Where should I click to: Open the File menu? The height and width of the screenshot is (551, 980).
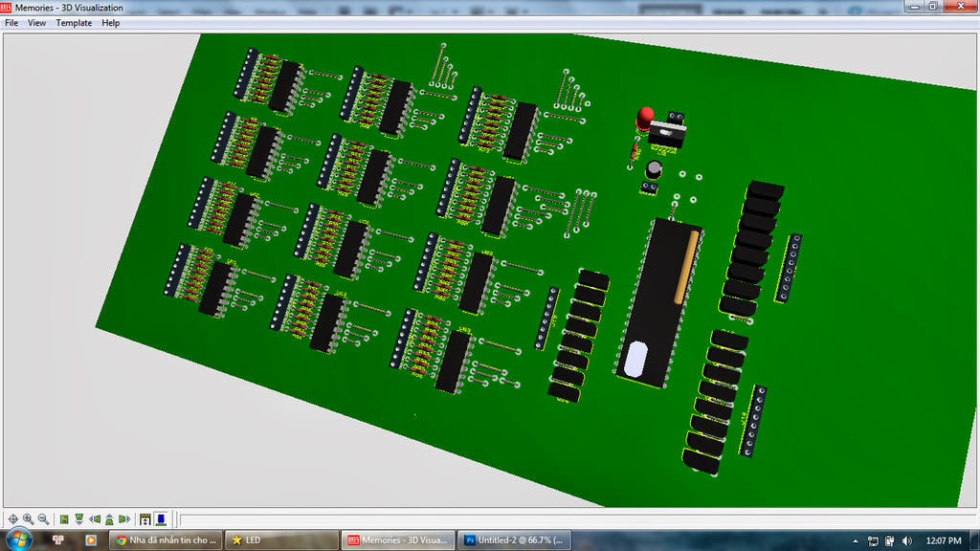(11, 23)
